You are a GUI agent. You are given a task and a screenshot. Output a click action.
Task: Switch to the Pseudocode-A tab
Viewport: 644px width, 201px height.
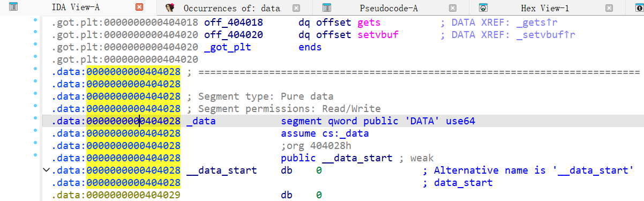(389, 8)
